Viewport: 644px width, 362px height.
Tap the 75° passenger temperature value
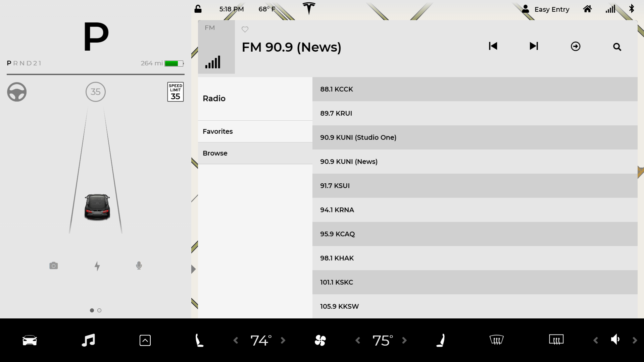pyautogui.click(x=383, y=341)
